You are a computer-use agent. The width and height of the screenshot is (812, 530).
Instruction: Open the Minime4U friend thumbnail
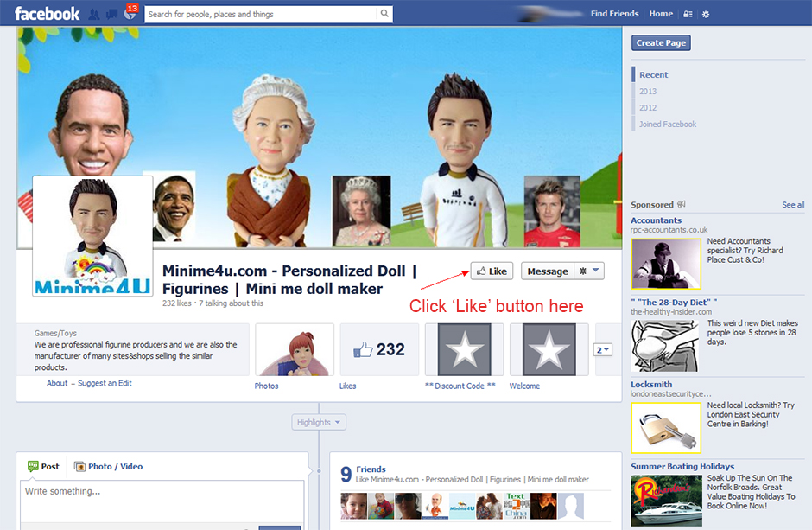(461, 506)
